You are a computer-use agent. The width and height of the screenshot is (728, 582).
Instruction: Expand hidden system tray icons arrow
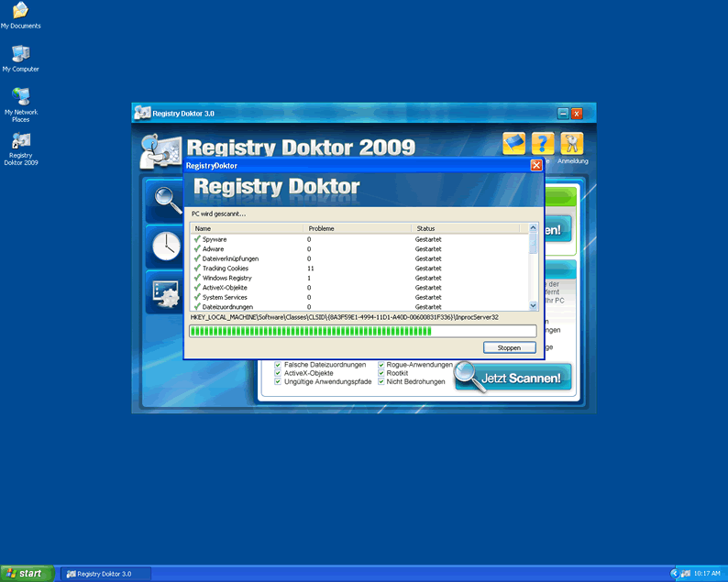tap(674, 574)
